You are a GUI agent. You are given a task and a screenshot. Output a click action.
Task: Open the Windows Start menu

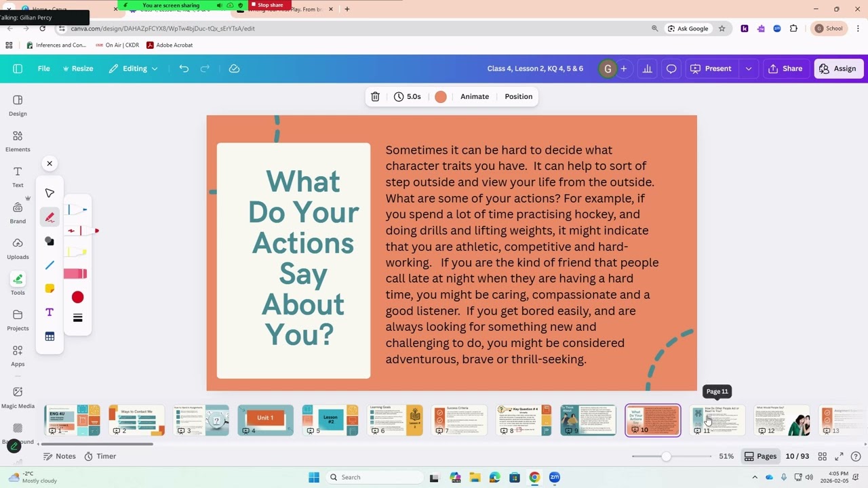click(x=314, y=477)
